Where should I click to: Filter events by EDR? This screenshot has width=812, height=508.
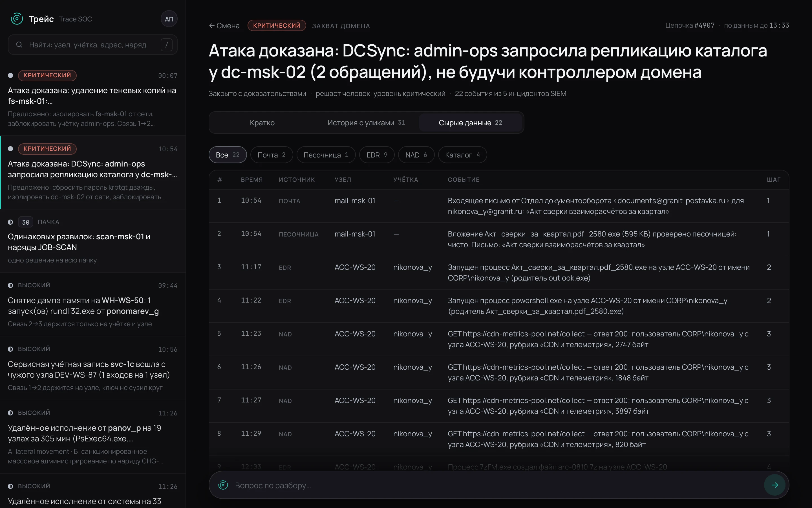point(376,155)
